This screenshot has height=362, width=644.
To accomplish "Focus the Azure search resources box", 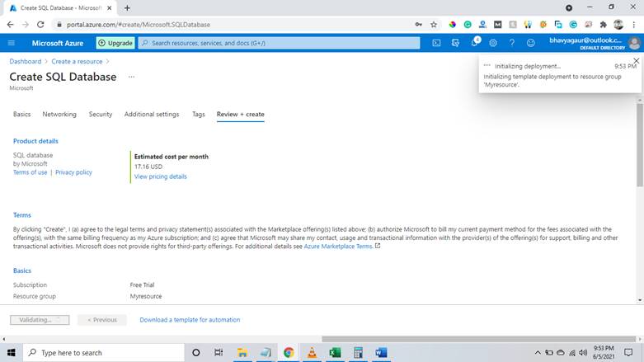I will [279, 43].
